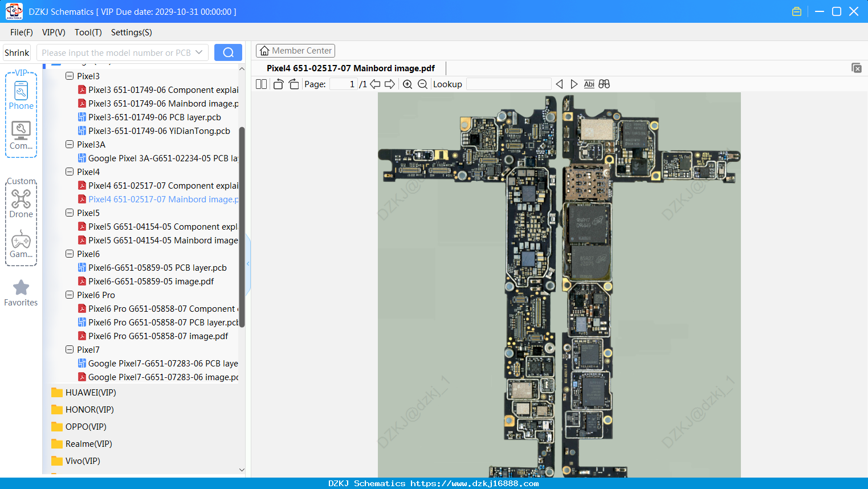Find next lookup match
The width and height of the screenshot is (868, 489).
(x=574, y=84)
